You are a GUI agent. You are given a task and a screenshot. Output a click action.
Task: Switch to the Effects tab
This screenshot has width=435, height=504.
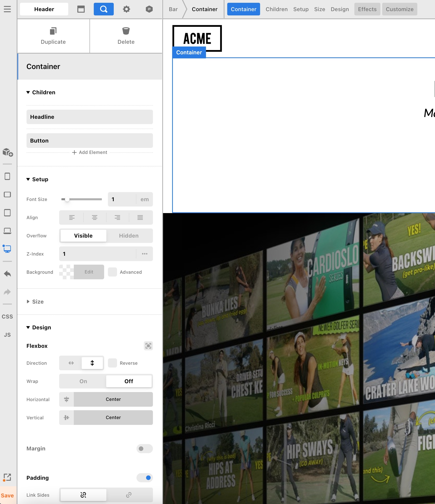367,9
